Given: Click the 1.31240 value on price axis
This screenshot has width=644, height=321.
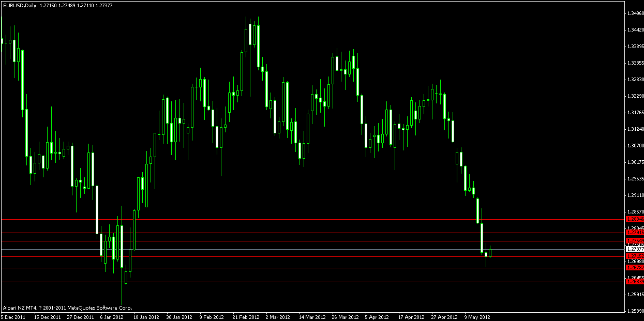Looking at the screenshot, I should [634, 129].
